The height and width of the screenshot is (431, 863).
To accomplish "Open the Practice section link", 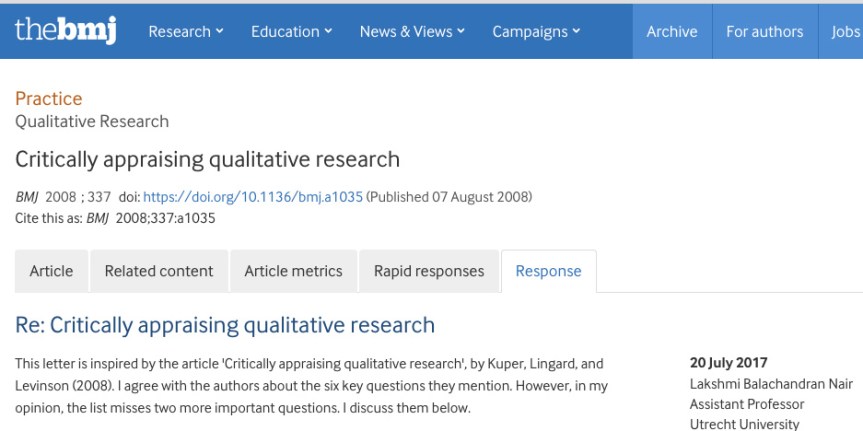I will pyautogui.click(x=48, y=99).
